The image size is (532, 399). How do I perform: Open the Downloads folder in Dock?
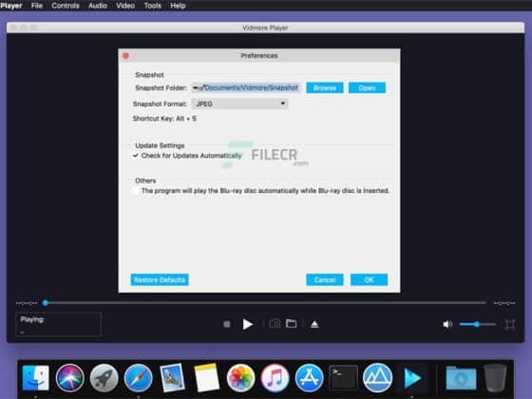tap(461, 378)
